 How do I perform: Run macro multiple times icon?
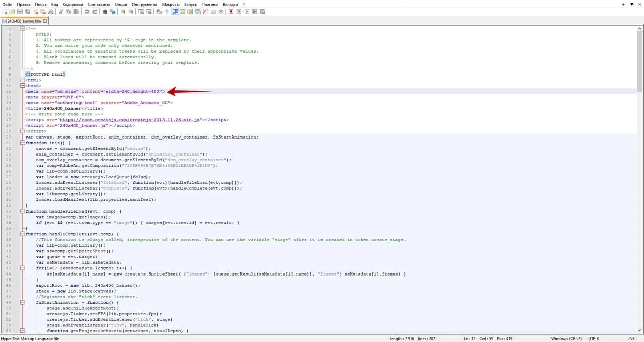tap(254, 12)
